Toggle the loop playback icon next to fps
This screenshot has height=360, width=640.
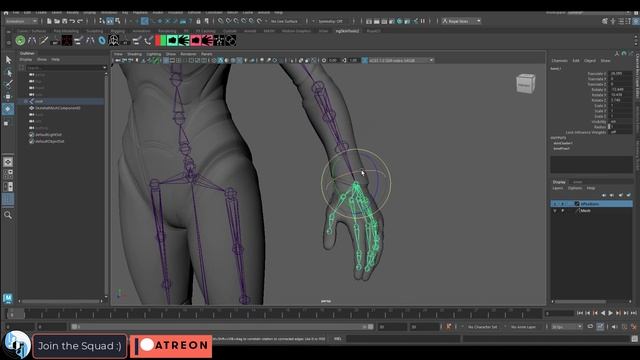[590, 327]
